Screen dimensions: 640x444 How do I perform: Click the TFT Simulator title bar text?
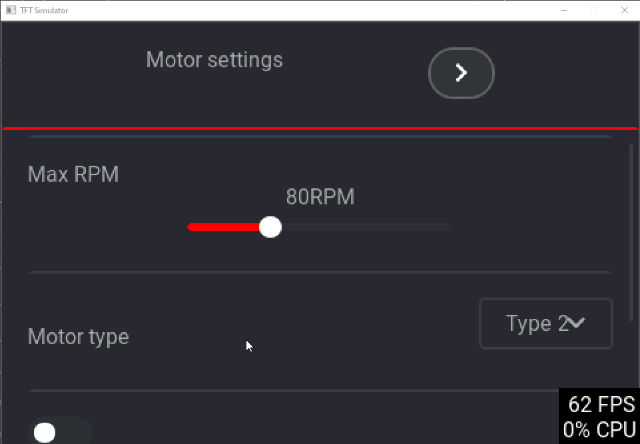coord(44,10)
